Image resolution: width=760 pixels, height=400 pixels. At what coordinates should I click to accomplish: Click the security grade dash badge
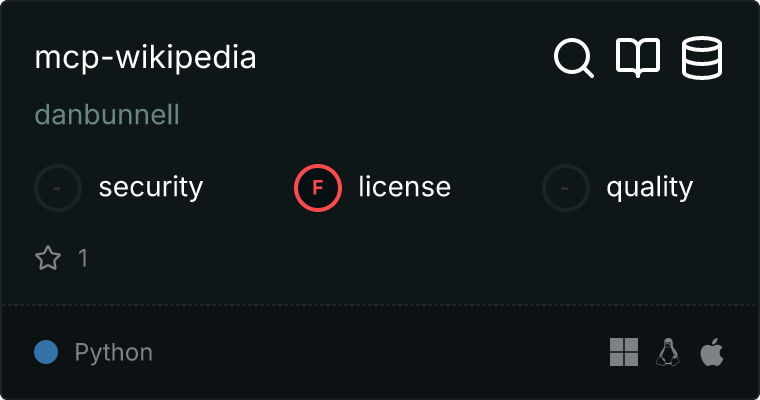(58, 187)
